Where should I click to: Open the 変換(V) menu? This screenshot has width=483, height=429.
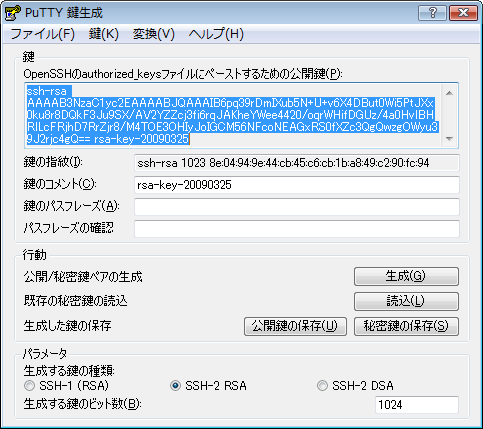(154, 34)
